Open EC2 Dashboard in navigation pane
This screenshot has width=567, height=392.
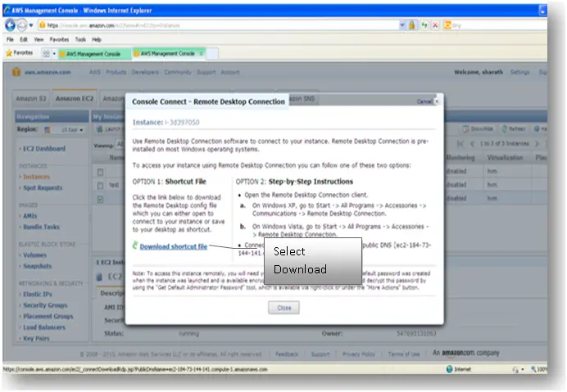44,148
